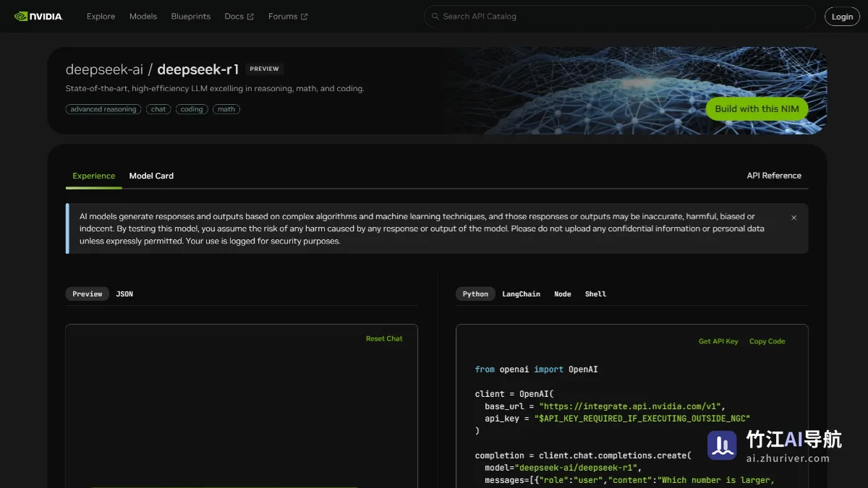Image resolution: width=868 pixels, height=488 pixels.
Task: Show the Node code sample
Action: click(563, 294)
